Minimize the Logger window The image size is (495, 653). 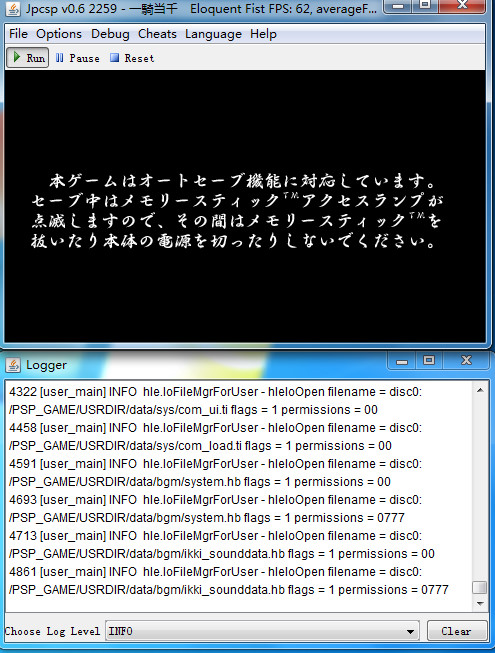click(402, 360)
